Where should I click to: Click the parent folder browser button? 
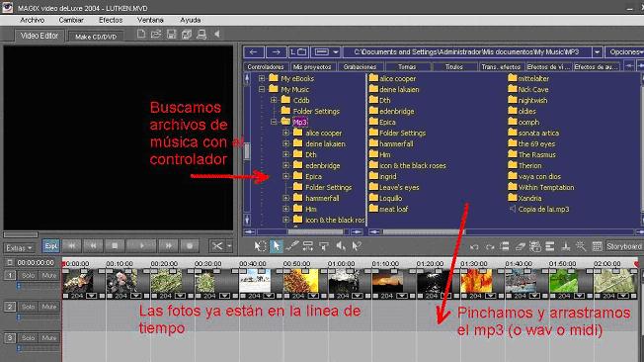(x=298, y=51)
